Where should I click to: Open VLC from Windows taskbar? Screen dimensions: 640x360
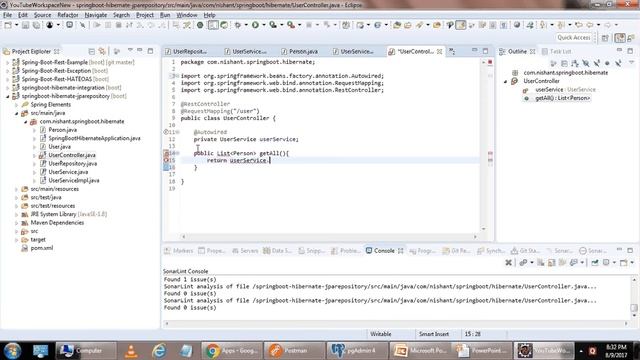pyautogui.click(x=131, y=351)
